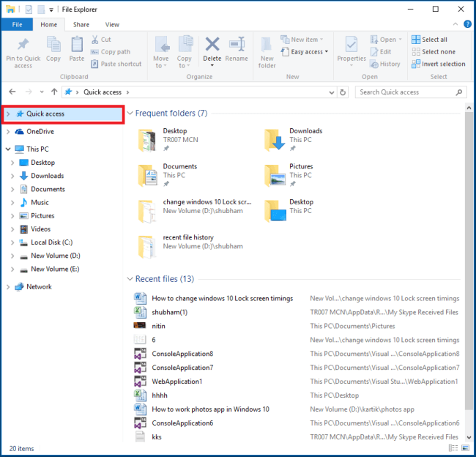Open the Easy access dropdown

point(305,52)
